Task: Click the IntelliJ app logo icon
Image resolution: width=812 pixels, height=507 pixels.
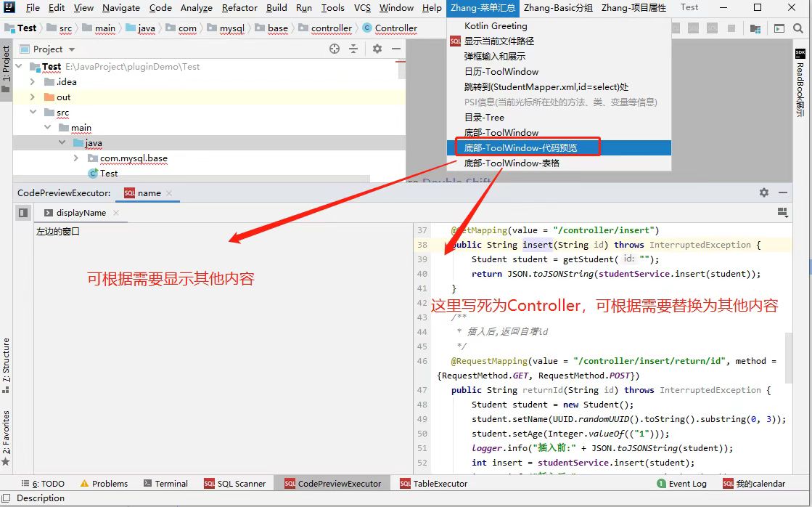Action: click(x=8, y=7)
